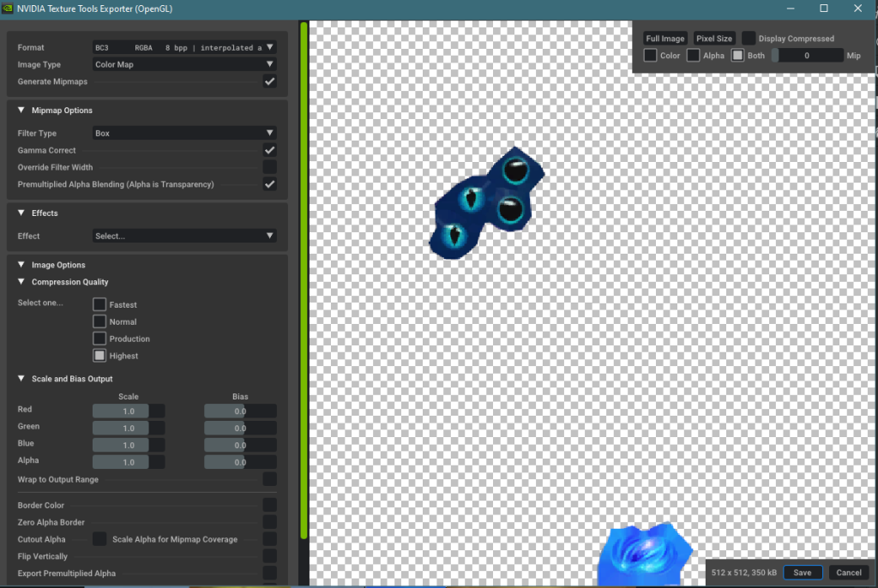
Task: Select the Color channel view option
Action: 650,55
